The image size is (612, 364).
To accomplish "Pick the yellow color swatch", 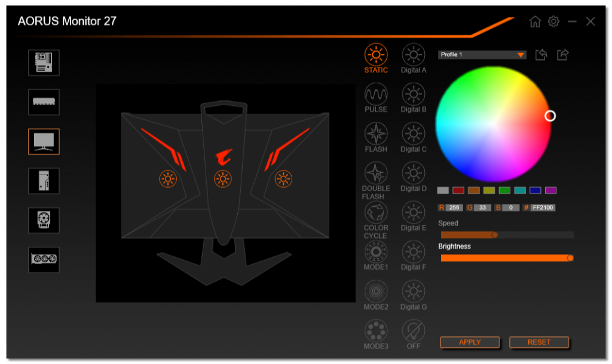I will pyautogui.click(x=489, y=191).
